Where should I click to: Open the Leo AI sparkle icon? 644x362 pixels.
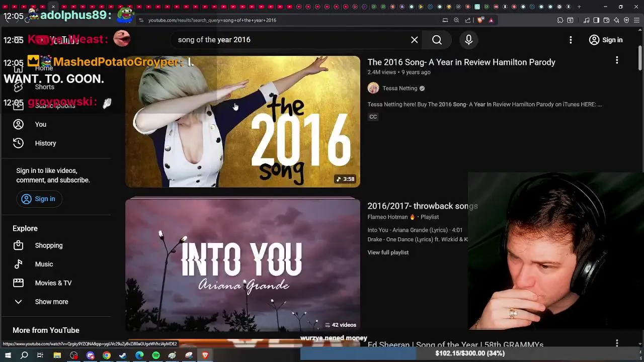[x=616, y=20]
